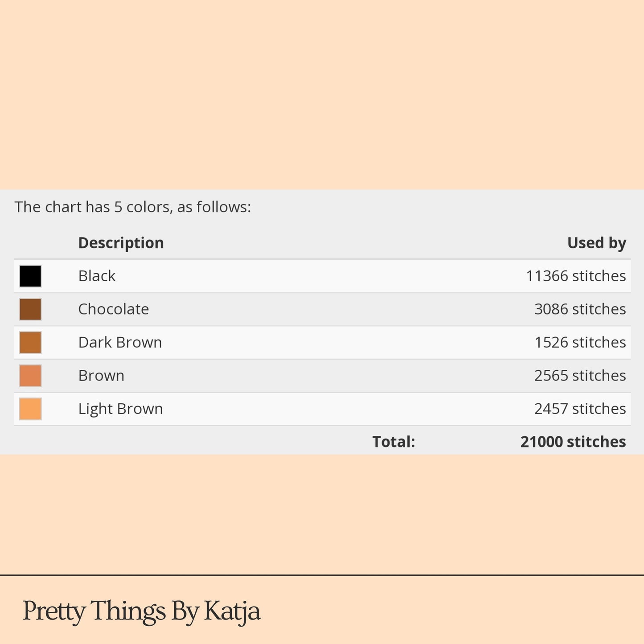The height and width of the screenshot is (644, 644).
Task: Select the Light Brown description label
Action: click(120, 409)
